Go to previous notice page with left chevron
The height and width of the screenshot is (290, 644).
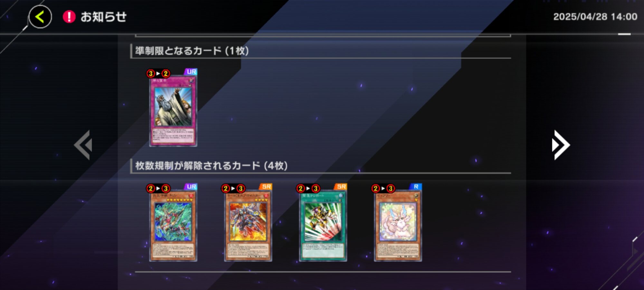click(83, 145)
